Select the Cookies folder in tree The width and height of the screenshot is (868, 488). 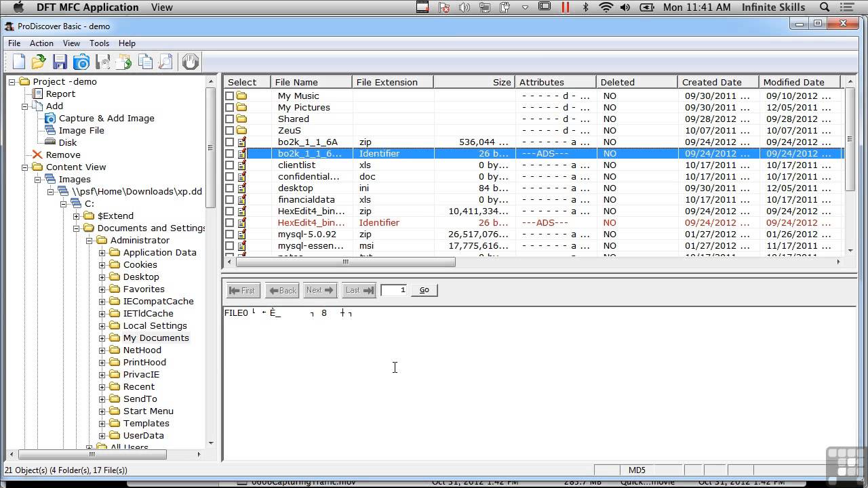coord(140,264)
